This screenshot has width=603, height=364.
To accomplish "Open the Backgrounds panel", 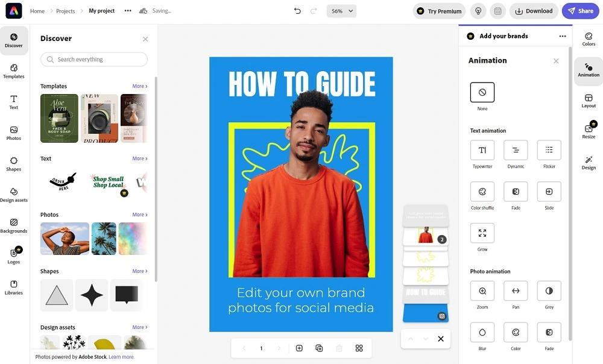I will point(13,226).
